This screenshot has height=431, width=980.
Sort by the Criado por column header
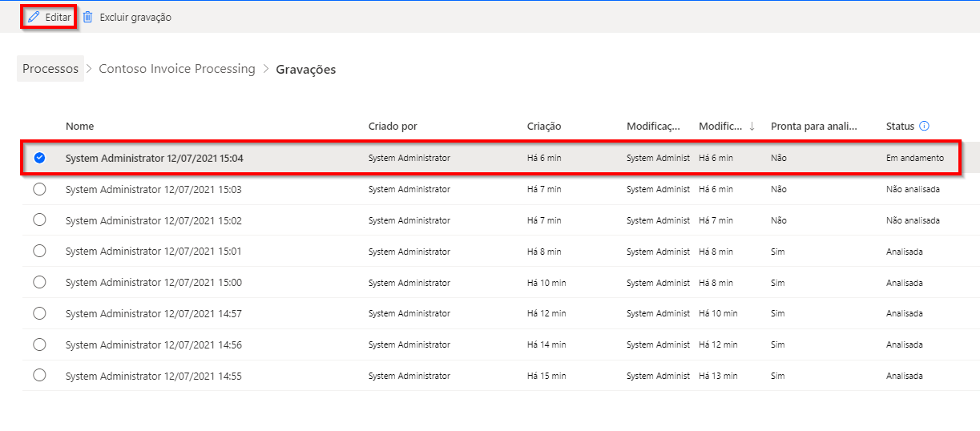tap(393, 127)
